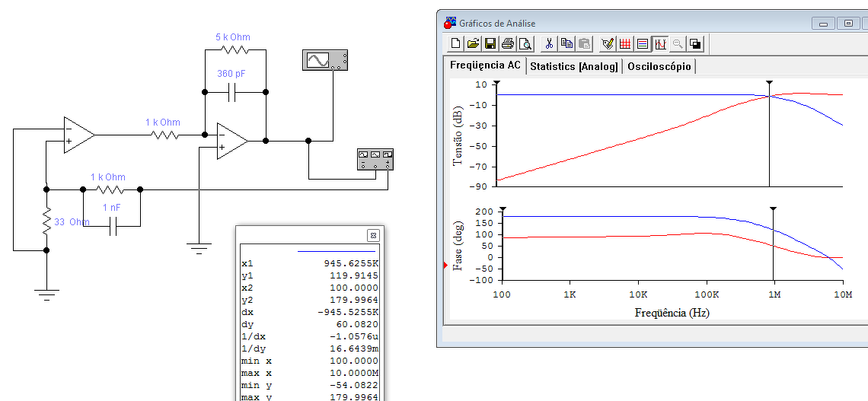The image size is (868, 401).
Task: Click the Cut scissors icon
Action: [x=549, y=43]
